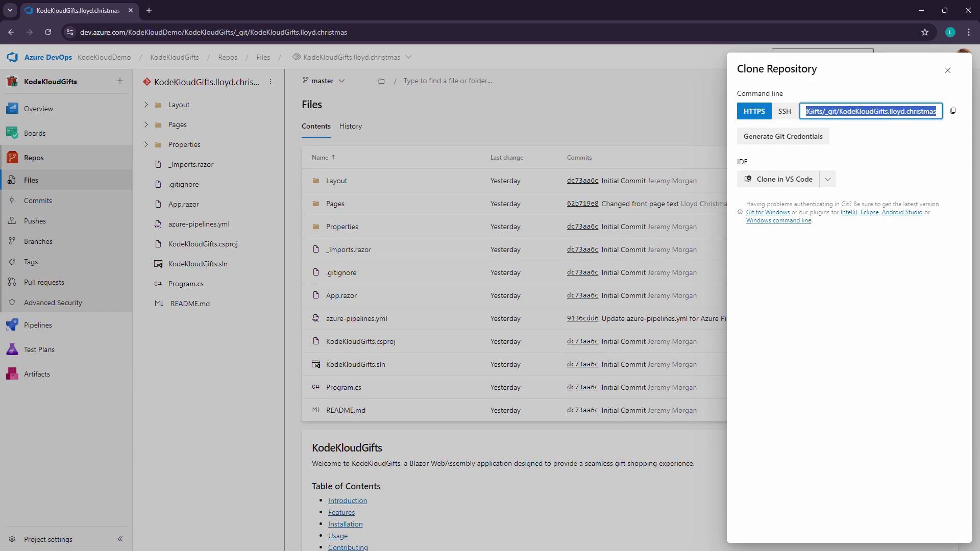980x551 pixels.
Task: Close the Clone Repository panel
Action: coord(948,70)
